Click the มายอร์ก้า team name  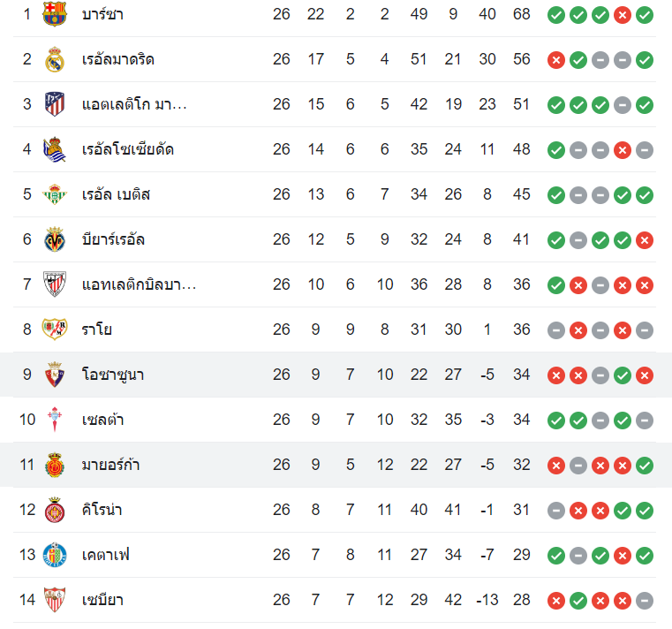(x=110, y=465)
